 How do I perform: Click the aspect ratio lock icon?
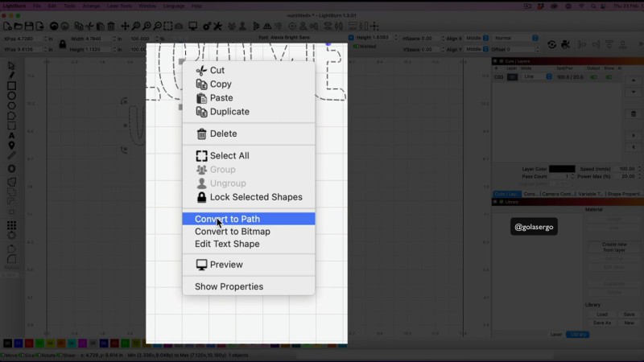coord(60,43)
